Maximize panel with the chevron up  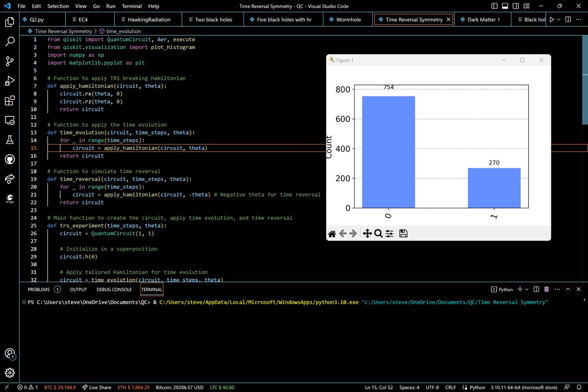(567, 290)
